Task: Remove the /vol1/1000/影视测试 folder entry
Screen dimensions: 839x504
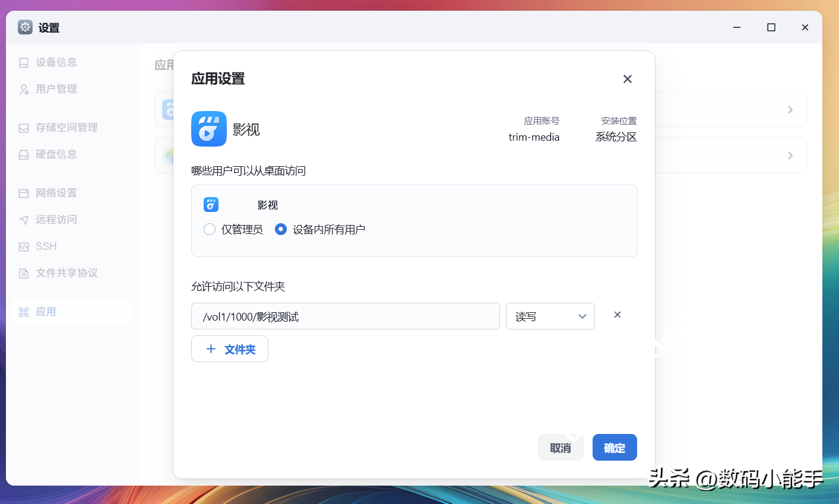Action: tap(618, 315)
